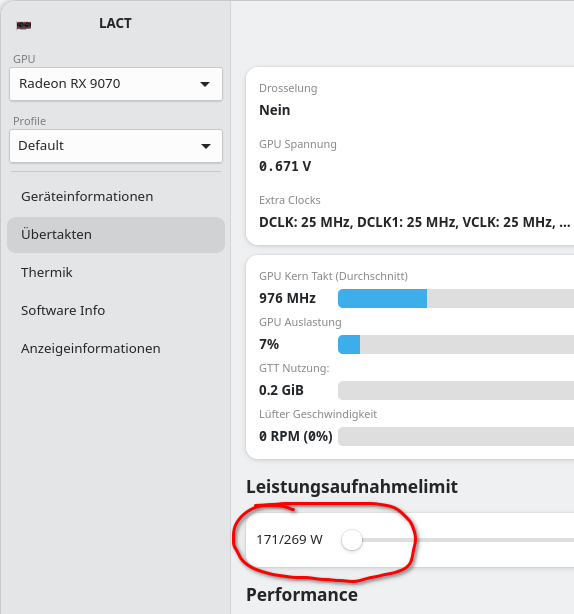Image resolution: width=574 pixels, height=614 pixels.
Task: Click the power limit slider handle
Action: pos(352,540)
